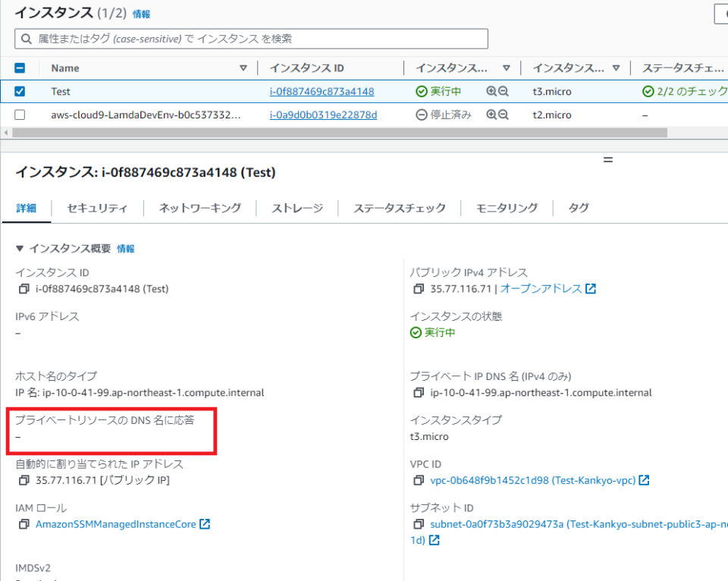Click the magnifier icon beside Test instance status
Screen dimensions: 728x581
click(x=491, y=91)
